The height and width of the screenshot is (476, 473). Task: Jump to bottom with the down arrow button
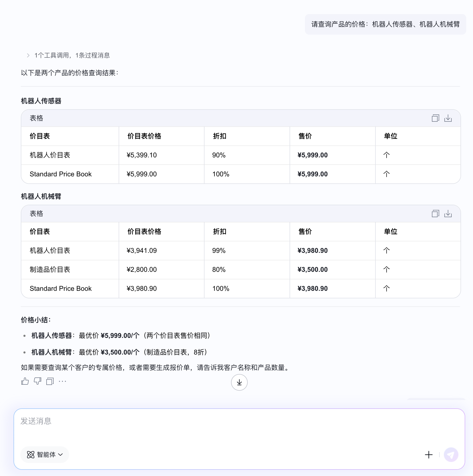239,382
